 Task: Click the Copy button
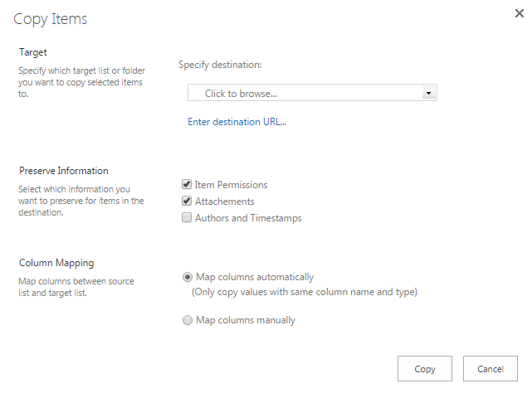(425, 368)
